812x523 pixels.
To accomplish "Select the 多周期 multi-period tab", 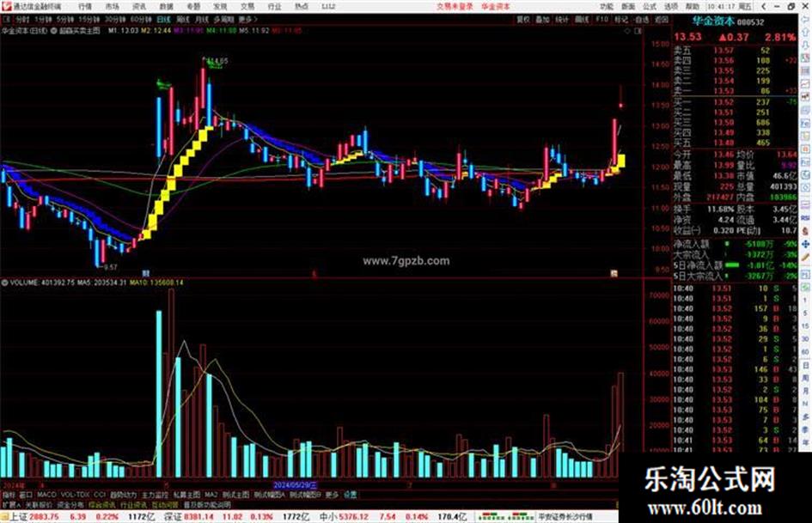I will pos(223,19).
